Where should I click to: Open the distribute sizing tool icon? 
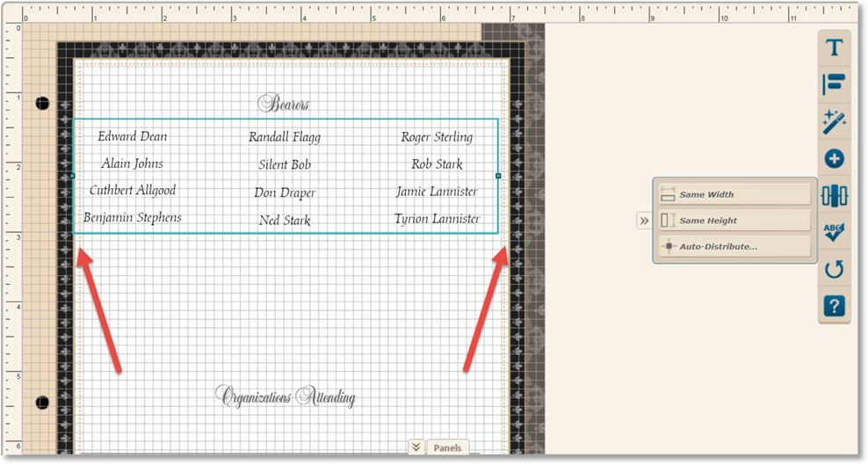(834, 195)
